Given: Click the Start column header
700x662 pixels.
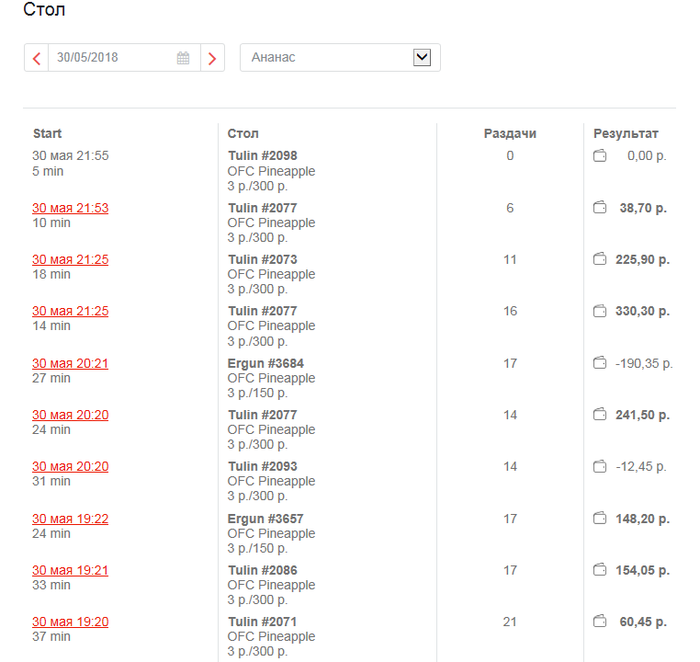Looking at the screenshot, I should pyautogui.click(x=47, y=134).
